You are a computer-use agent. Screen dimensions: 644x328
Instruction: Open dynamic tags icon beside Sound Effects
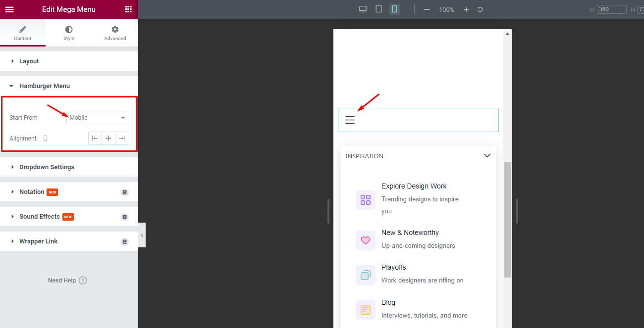pos(124,216)
